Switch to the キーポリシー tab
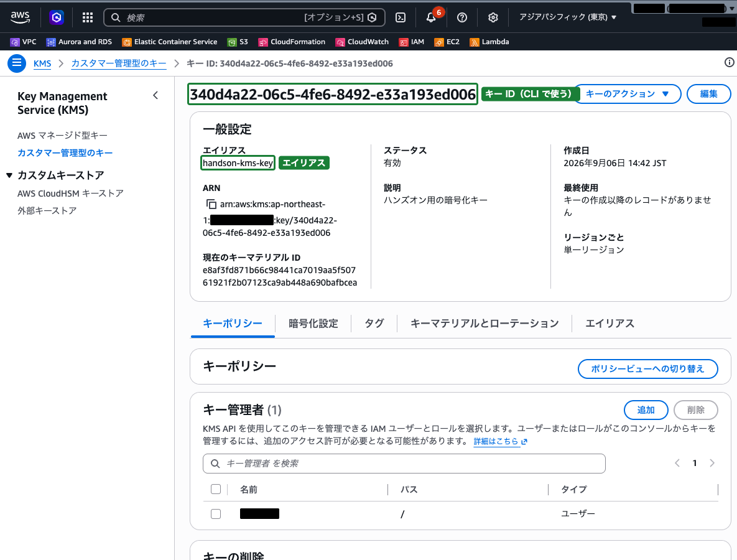The width and height of the screenshot is (737, 560). pos(232,324)
